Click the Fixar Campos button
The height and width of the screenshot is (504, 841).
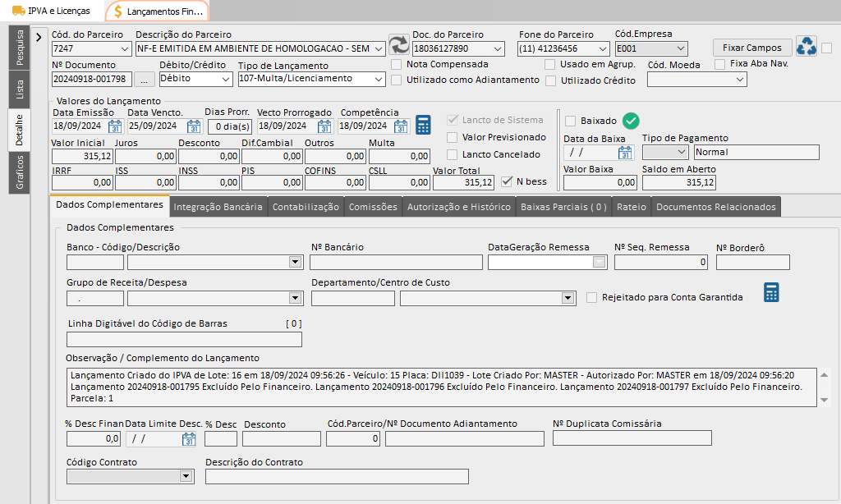[x=752, y=48]
